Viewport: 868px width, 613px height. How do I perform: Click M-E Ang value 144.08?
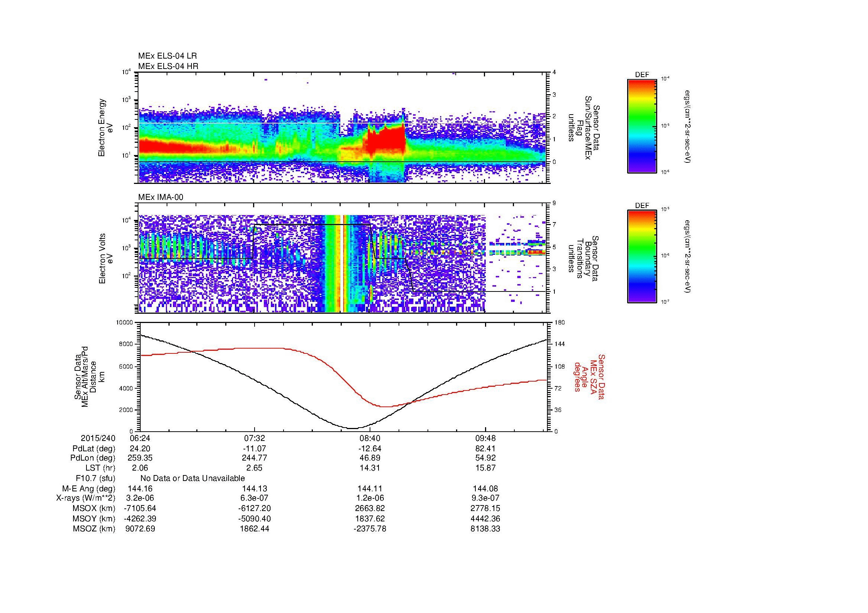pyautogui.click(x=485, y=489)
